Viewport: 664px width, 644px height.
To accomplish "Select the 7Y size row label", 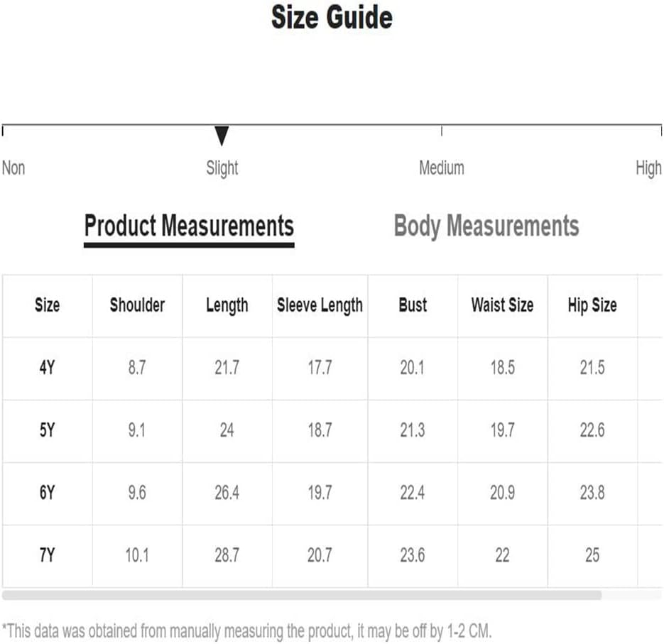I will pyautogui.click(x=47, y=555).
